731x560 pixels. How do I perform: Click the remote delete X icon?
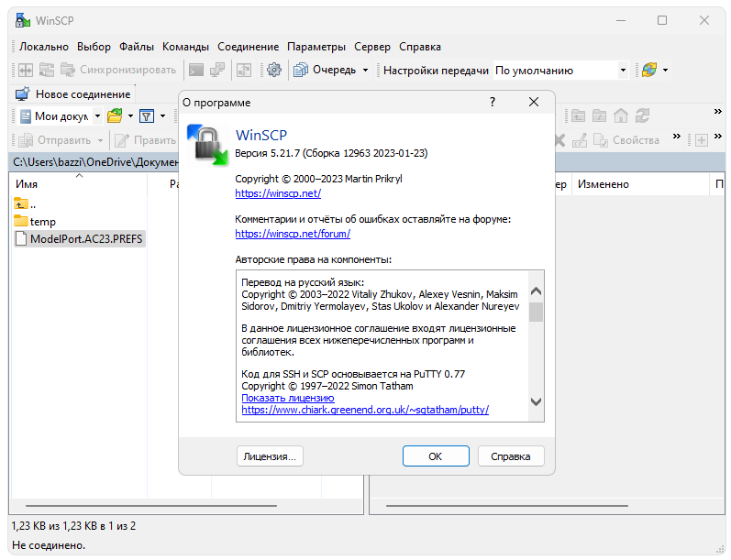[559, 140]
